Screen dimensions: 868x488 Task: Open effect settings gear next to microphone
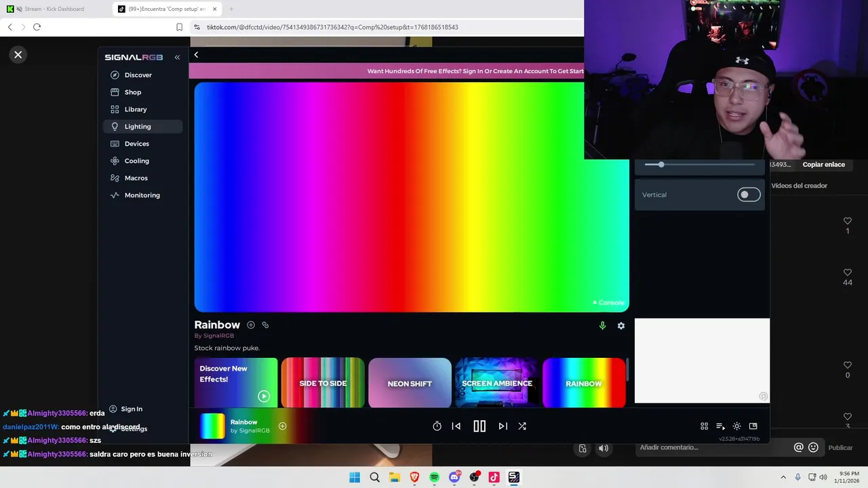click(621, 326)
